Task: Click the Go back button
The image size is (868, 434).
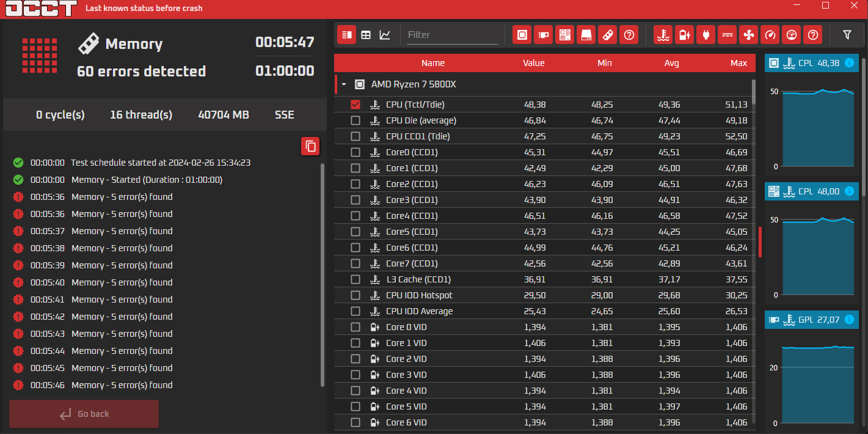Action: point(84,414)
